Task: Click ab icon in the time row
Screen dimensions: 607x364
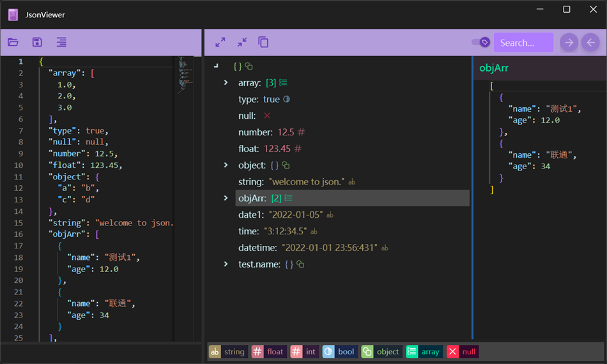Action: [x=314, y=231]
